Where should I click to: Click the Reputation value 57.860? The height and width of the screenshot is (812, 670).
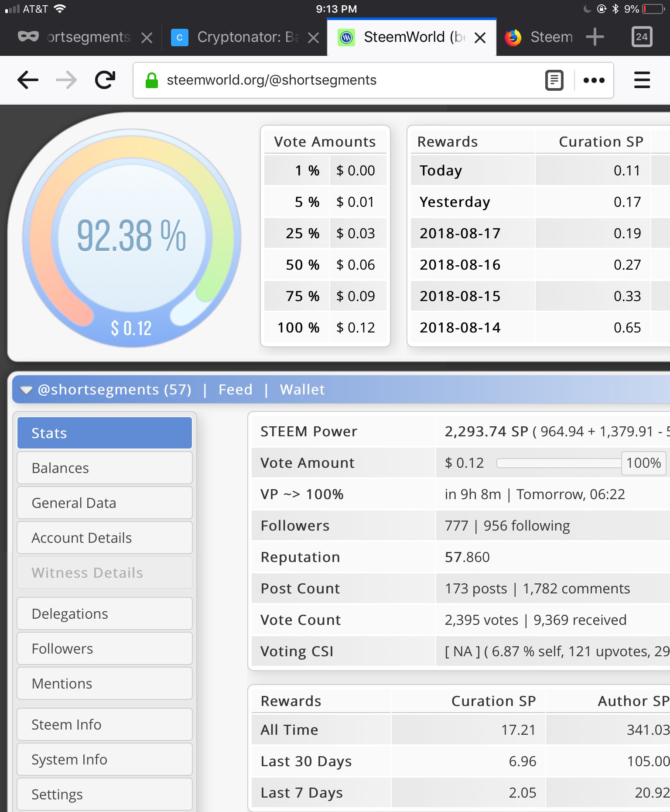coord(467,557)
